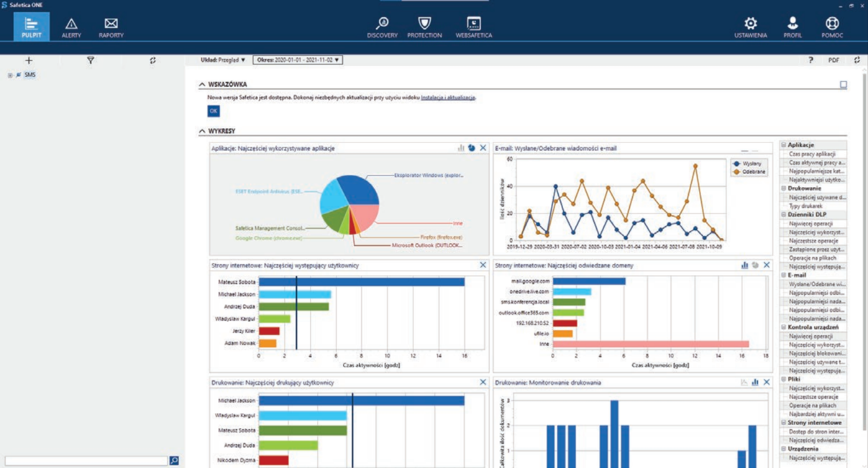Click the filter funnel icon in sidebar
The height and width of the screenshot is (468, 868).
click(x=90, y=61)
